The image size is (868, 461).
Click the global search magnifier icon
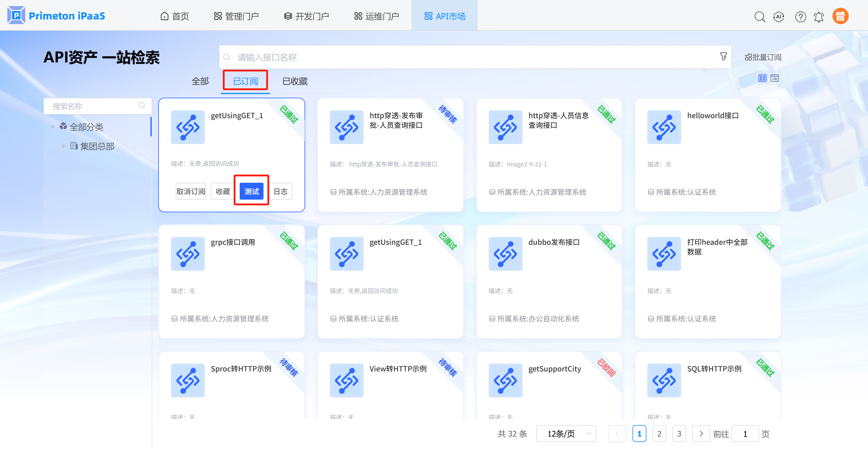pos(759,17)
